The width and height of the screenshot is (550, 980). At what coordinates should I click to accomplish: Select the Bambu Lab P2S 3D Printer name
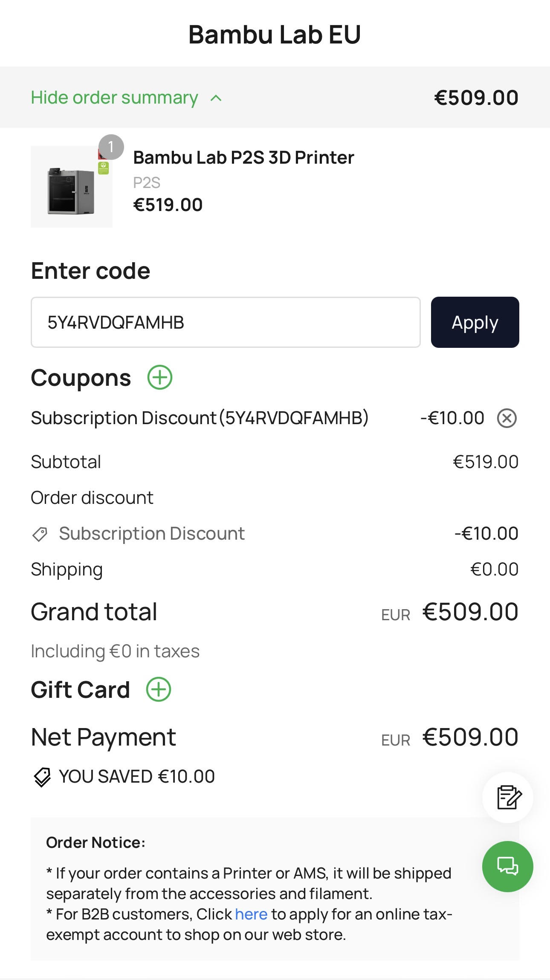[x=243, y=157]
